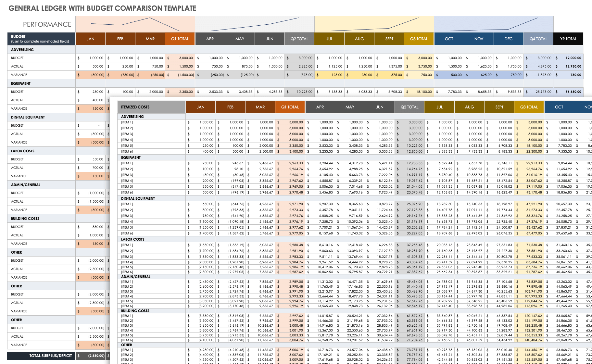Select the DEC column header
The height and width of the screenshot is (364, 592).
point(509,39)
